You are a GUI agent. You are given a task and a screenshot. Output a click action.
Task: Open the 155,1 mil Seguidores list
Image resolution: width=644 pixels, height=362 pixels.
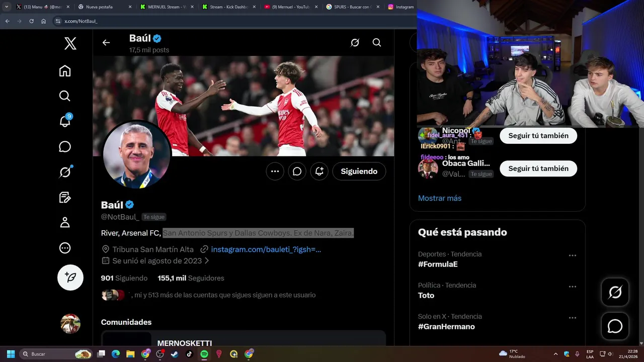pyautogui.click(x=191, y=278)
